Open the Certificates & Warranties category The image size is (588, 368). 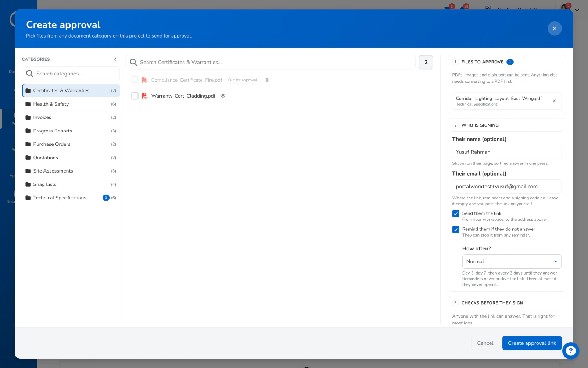click(71, 91)
